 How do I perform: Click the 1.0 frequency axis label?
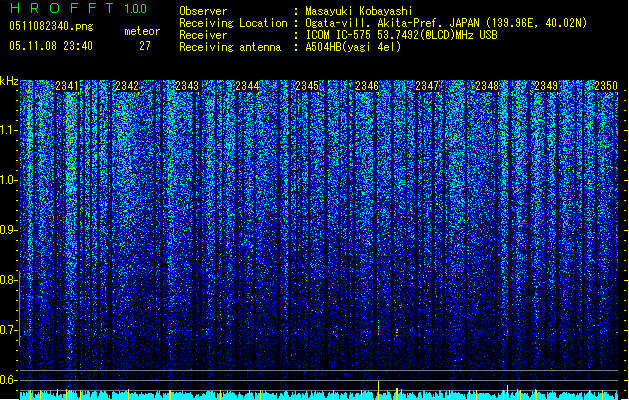[8, 180]
